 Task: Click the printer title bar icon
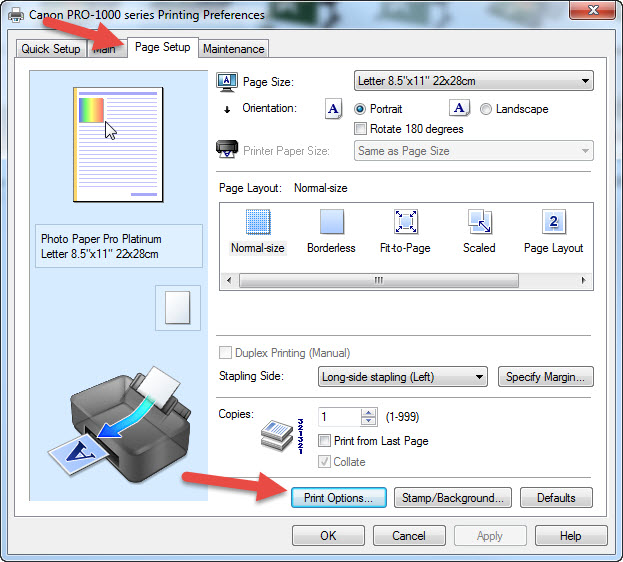coord(16,15)
